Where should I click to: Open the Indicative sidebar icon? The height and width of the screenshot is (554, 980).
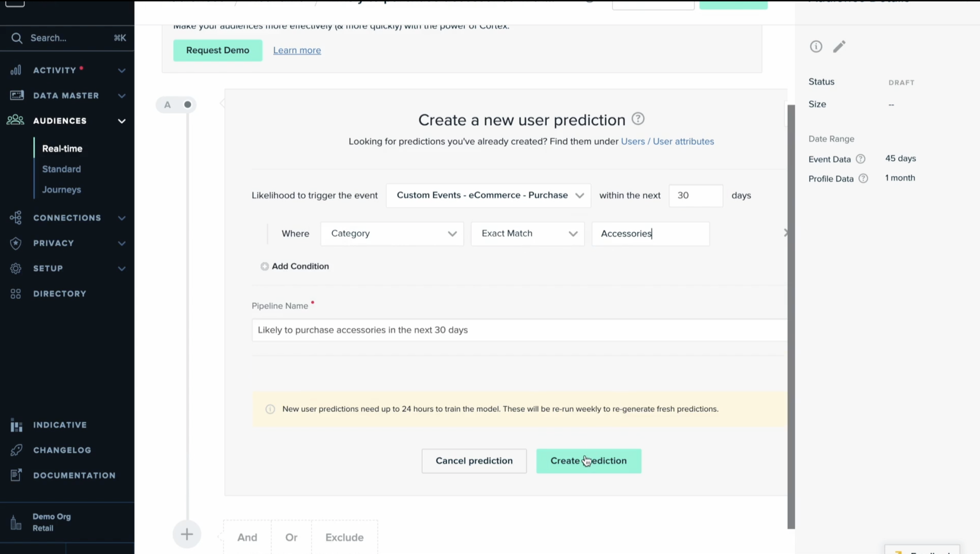pyautogui.click(x=16, y=425)
